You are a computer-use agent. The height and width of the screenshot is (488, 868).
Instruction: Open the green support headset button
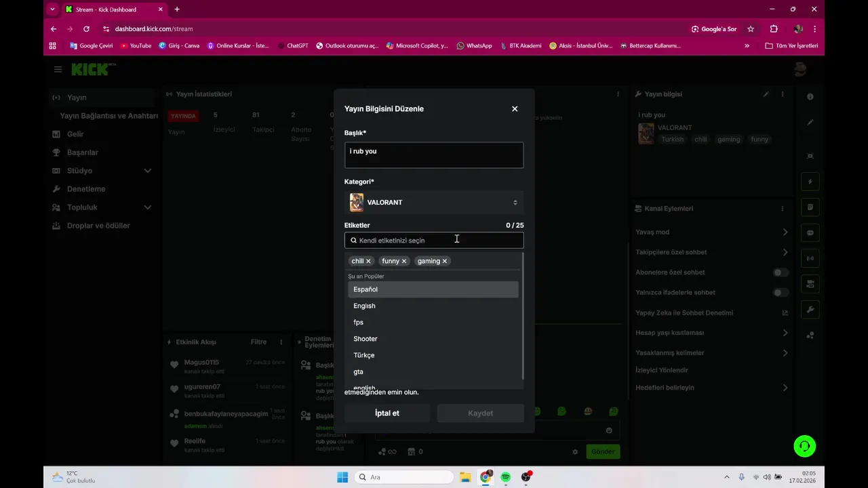tap(805, 446)
